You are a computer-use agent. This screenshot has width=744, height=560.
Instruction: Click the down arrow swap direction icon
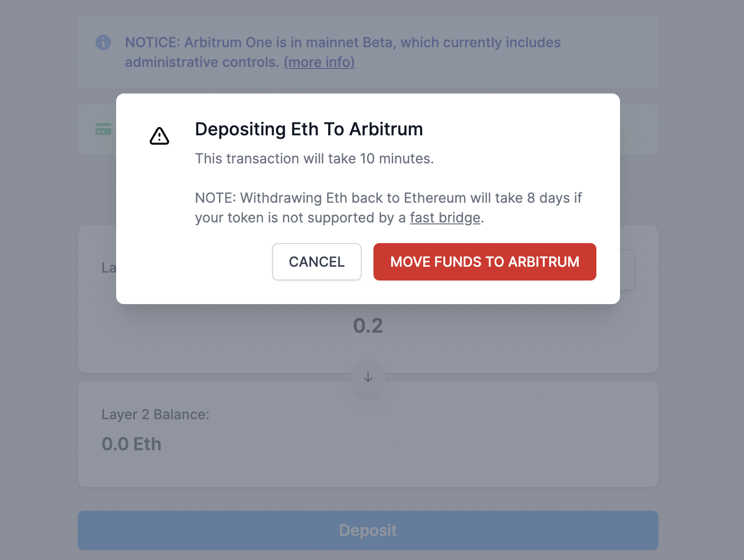368,377
